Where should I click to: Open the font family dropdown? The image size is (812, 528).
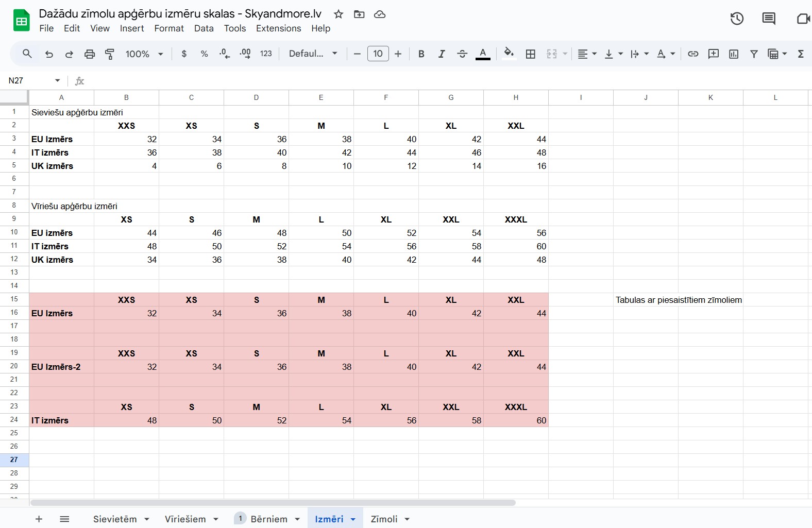313,54
